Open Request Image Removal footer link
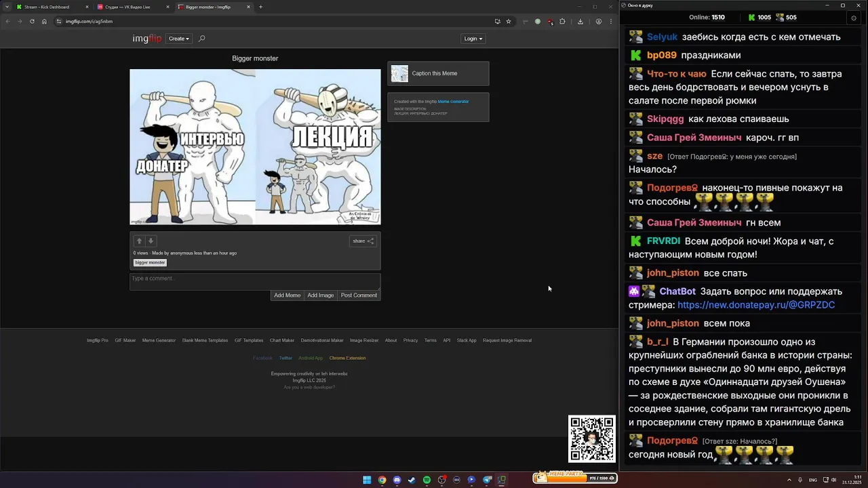Screen dimensions: 868x488 (507, 340)
